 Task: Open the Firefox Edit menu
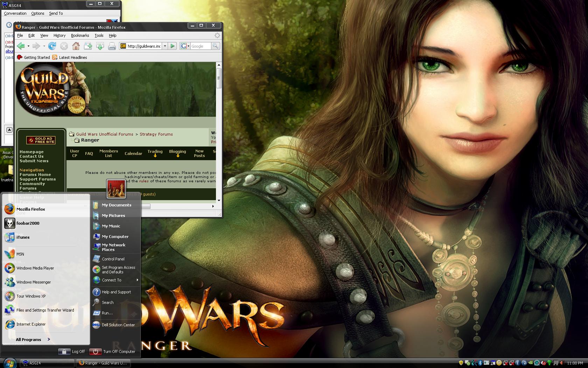click(x=31, y=35)
